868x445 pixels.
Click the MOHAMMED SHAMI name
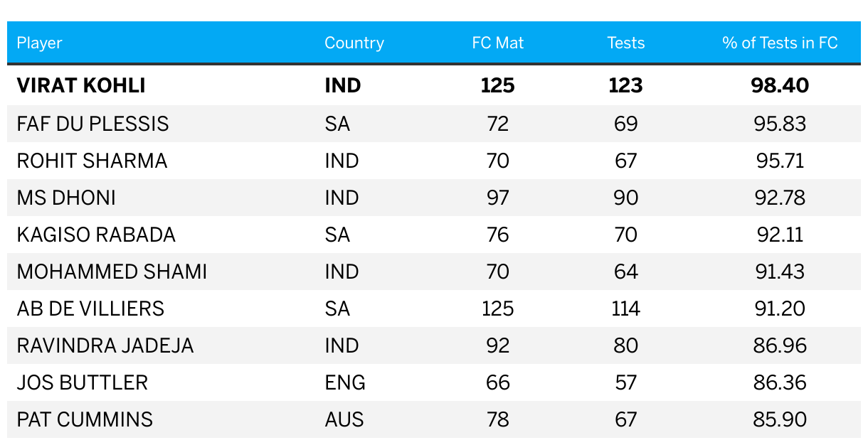click(x=112, y=272)
